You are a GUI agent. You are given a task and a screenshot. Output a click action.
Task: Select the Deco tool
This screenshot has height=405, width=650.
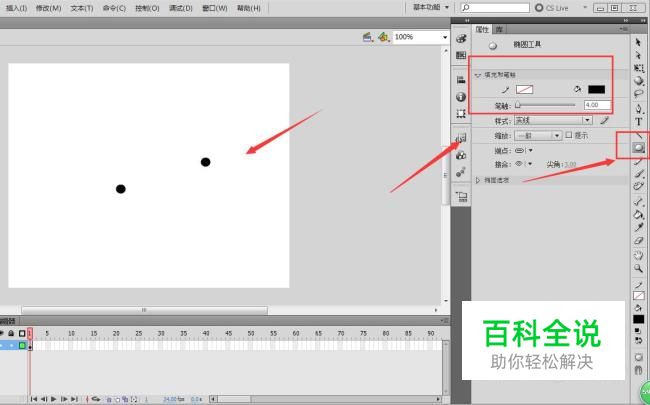point(638,186)
